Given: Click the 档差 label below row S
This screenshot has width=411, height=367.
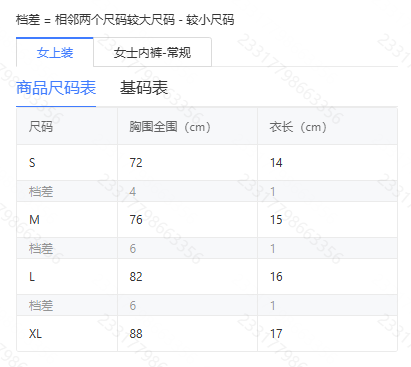Looking at the screenshot, I should coord(41,191).
